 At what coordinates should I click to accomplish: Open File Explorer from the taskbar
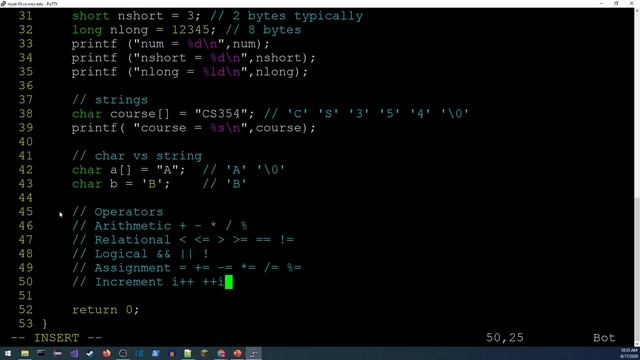click(24, 353)
